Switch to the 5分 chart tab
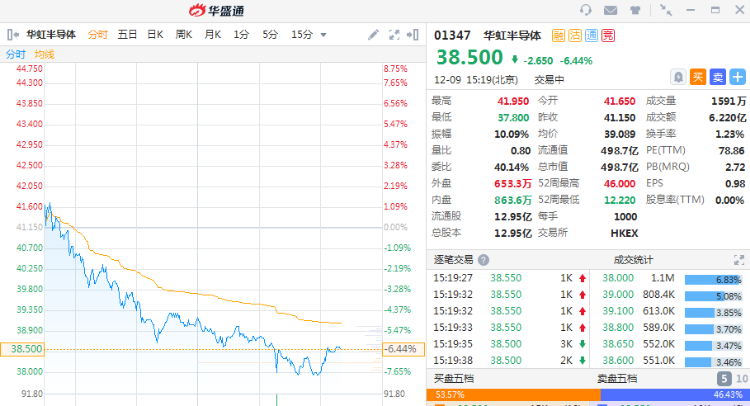 (270, 34)
